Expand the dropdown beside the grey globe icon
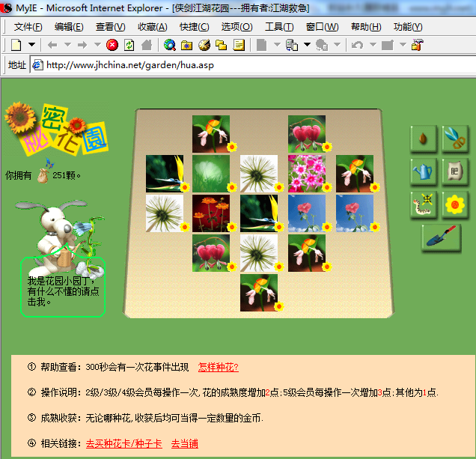The image size is (476, 459). coord(337,45)
